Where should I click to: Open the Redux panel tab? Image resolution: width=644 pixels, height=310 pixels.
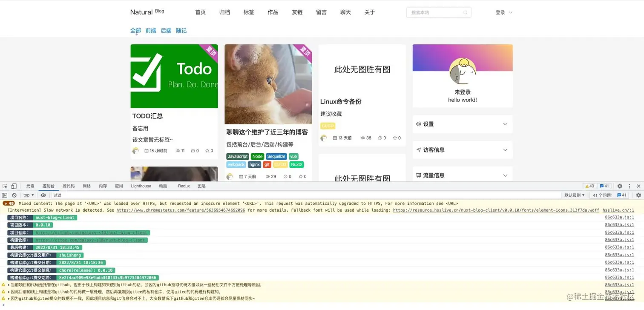pos(184,186)
